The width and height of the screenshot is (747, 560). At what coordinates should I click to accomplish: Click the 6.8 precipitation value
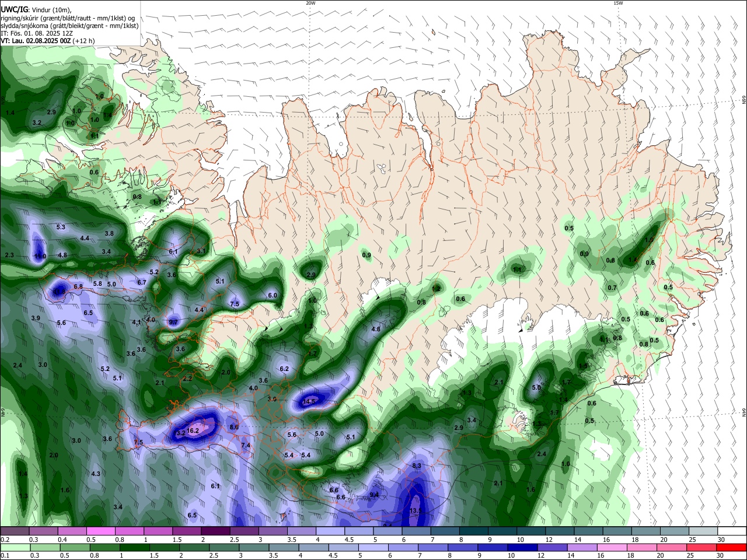point(78,286)
